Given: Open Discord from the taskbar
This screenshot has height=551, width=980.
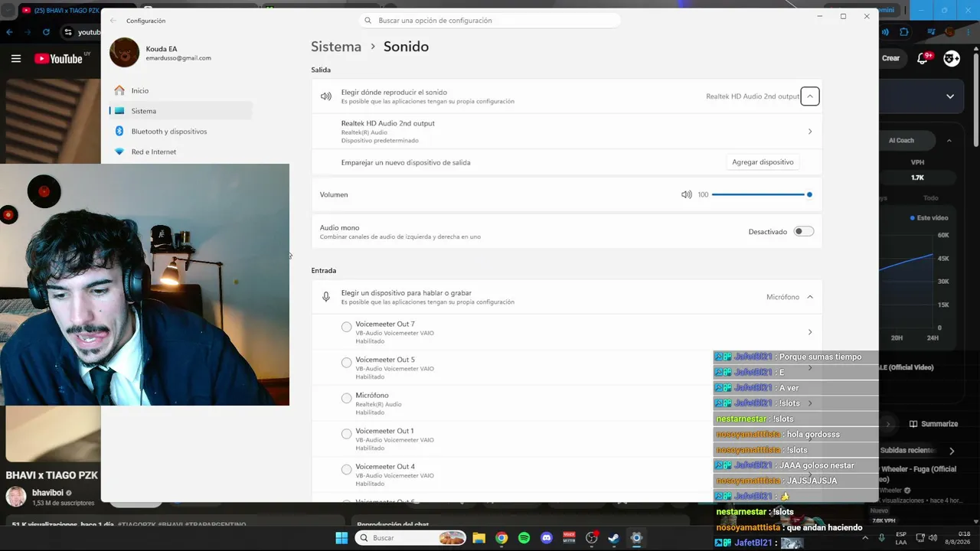Looking at the screenshot, I should [x=546, y=538].
